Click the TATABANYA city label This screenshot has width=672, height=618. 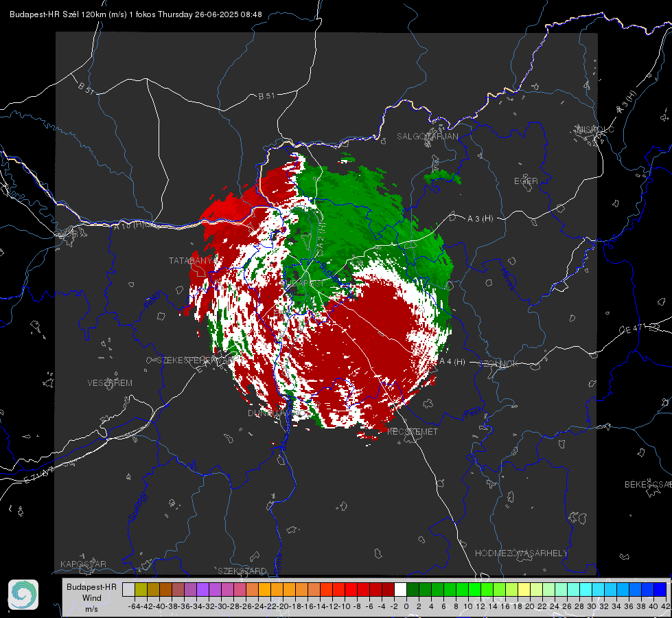coord(194,260)
